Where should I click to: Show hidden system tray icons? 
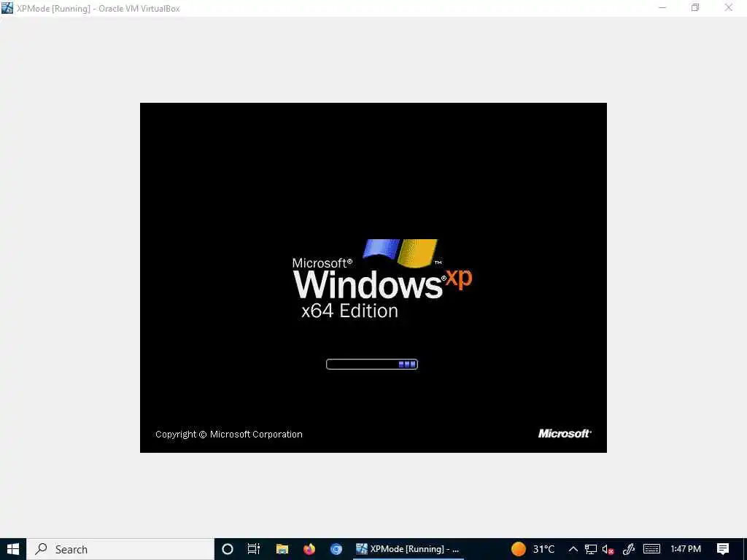tap(573, 549)
